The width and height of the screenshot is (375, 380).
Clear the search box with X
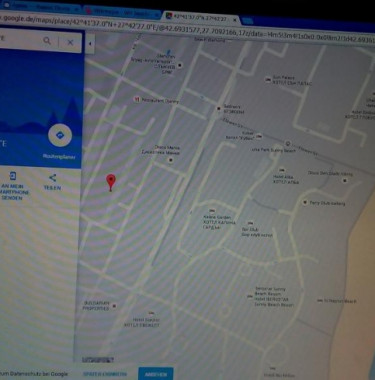(70, 42)
